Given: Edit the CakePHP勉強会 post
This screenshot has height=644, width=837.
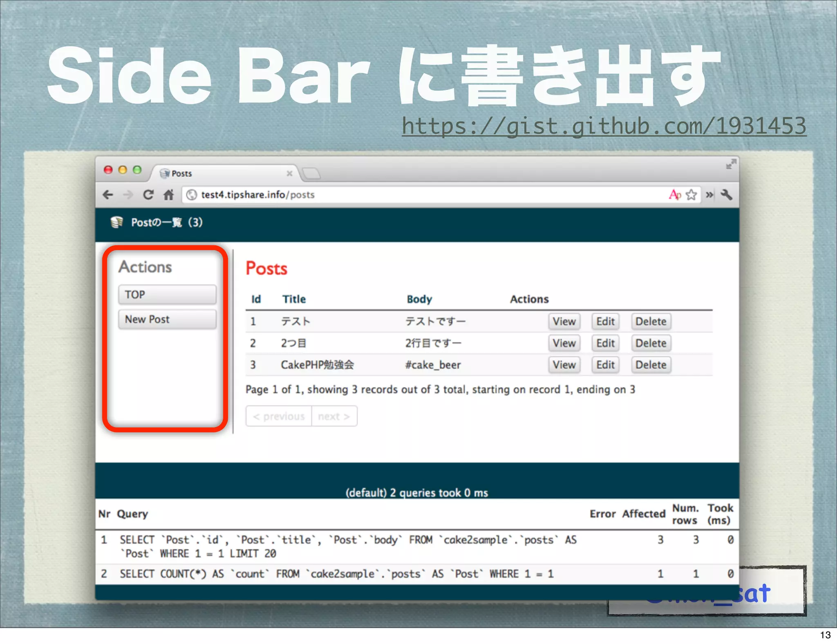Looking at the screenshot, I should 605,364.
